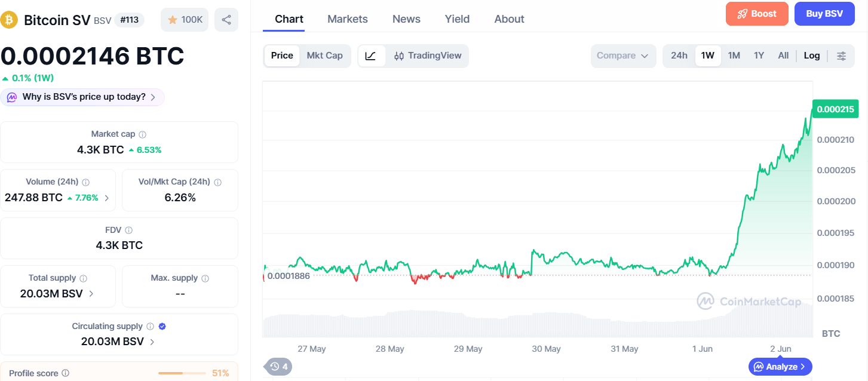This screenshot has height=381, width=868.
Task: Open the Yield tab
Action: (457, 19)
